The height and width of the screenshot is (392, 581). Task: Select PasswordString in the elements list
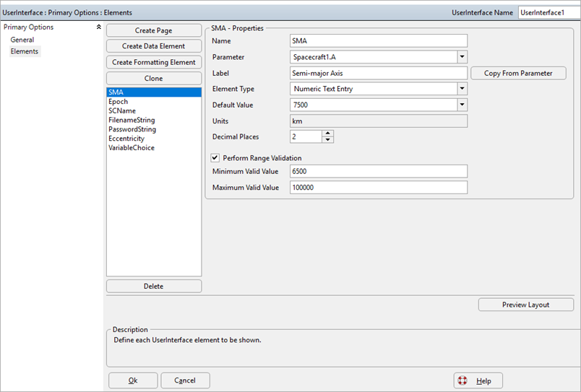click(x=154, y=129)
